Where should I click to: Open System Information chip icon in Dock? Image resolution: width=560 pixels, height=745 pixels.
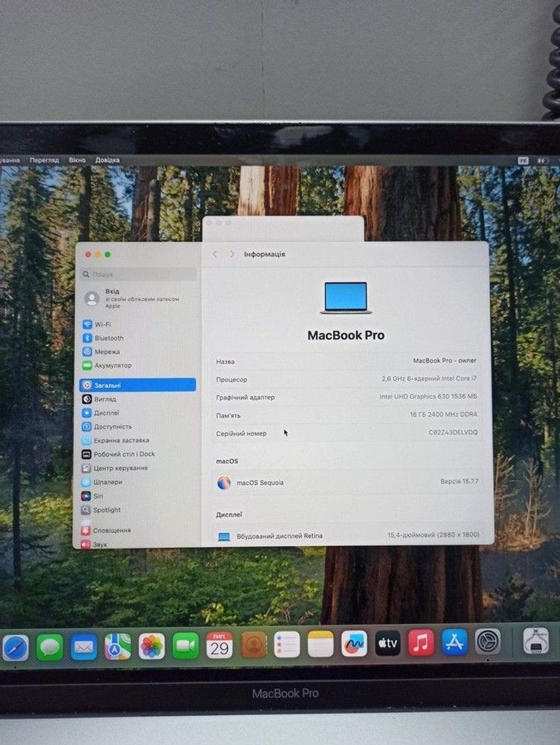click(536, 641)
